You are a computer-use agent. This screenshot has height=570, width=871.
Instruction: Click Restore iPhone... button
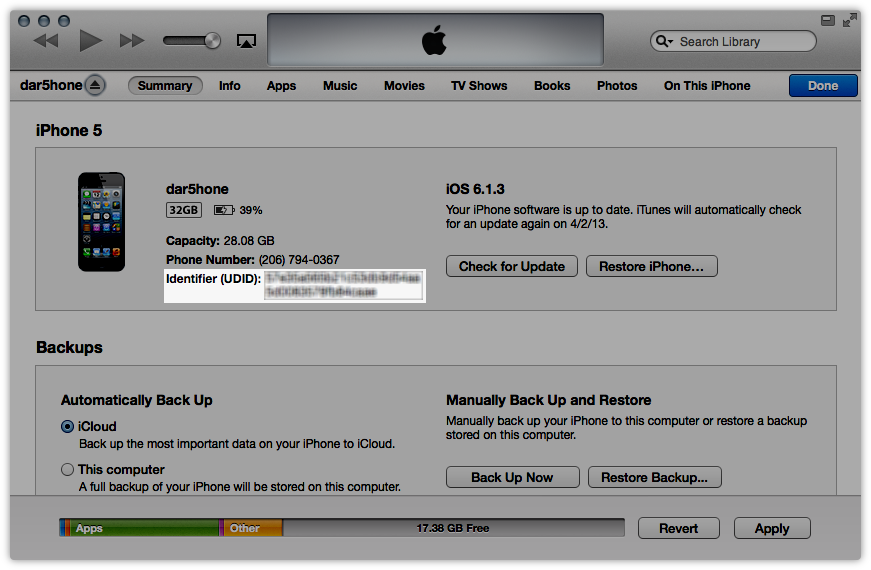click(x=652, y=266)
